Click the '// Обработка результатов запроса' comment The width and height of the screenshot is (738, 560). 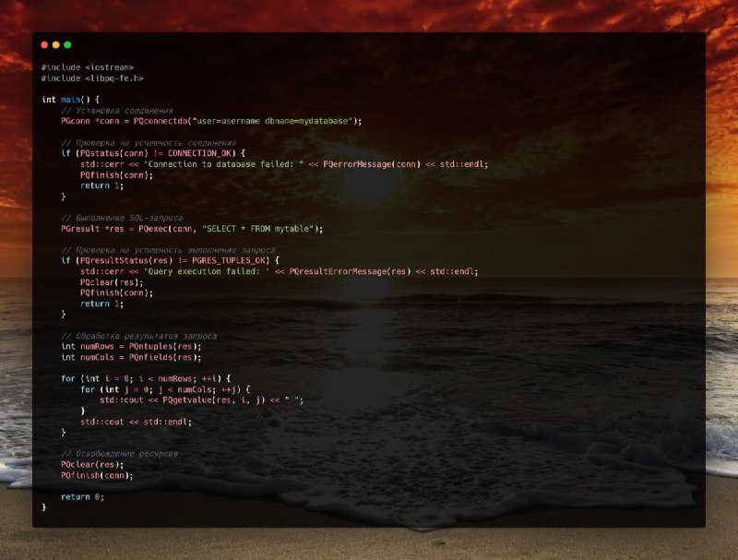tap(139, 336)
